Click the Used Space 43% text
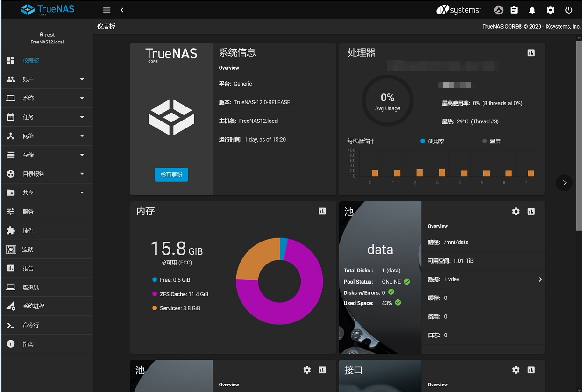The height and width of the screenshot is (392, 582). pyautogui.click(x=387, y=303)
